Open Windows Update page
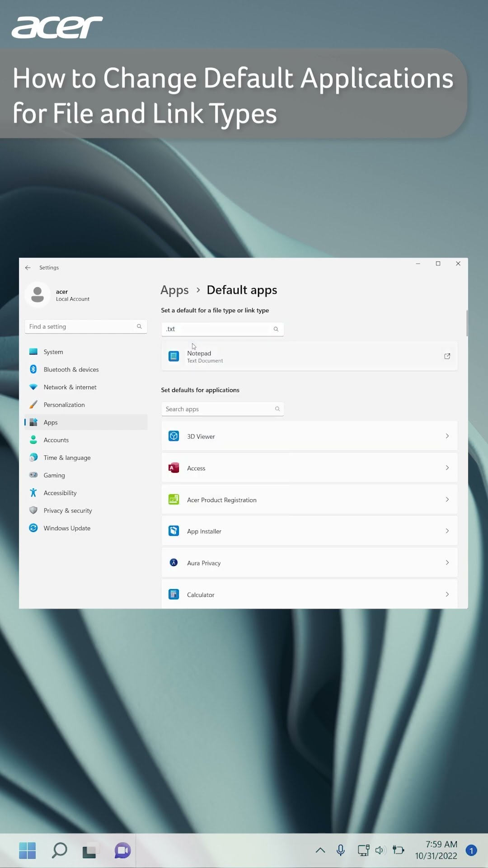488x868 pixels. 86,528
